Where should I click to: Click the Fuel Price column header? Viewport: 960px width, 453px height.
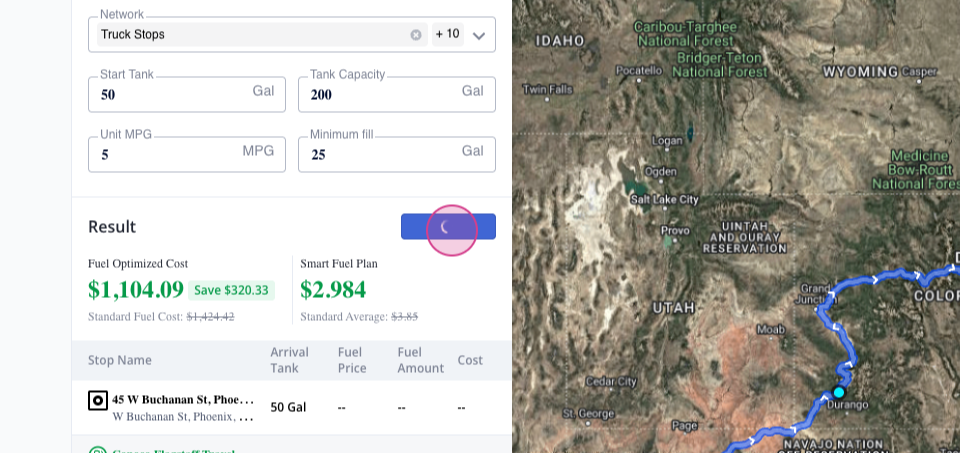click(x=352, y=360)
